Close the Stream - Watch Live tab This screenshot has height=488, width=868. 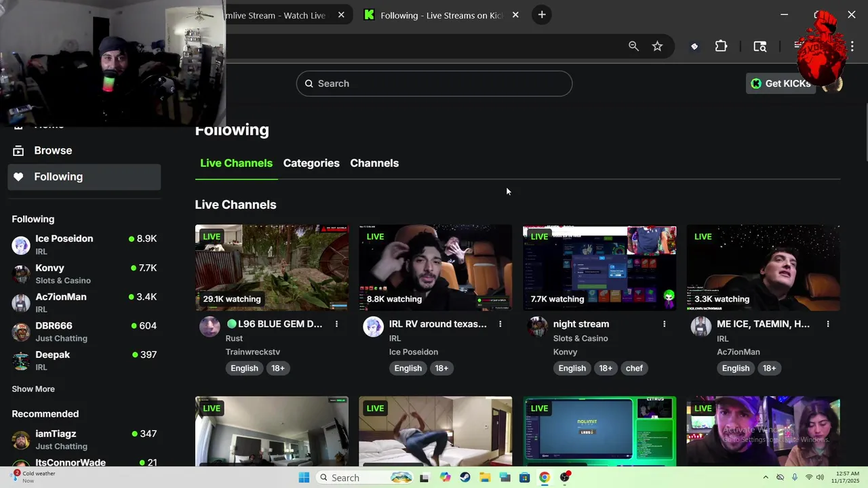(x=341, y=15)
